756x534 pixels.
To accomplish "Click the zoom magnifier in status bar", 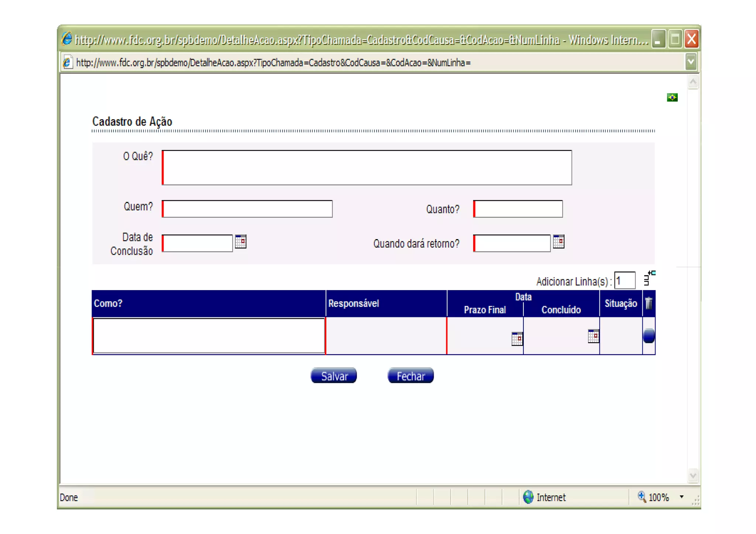I will pos(642,497).
